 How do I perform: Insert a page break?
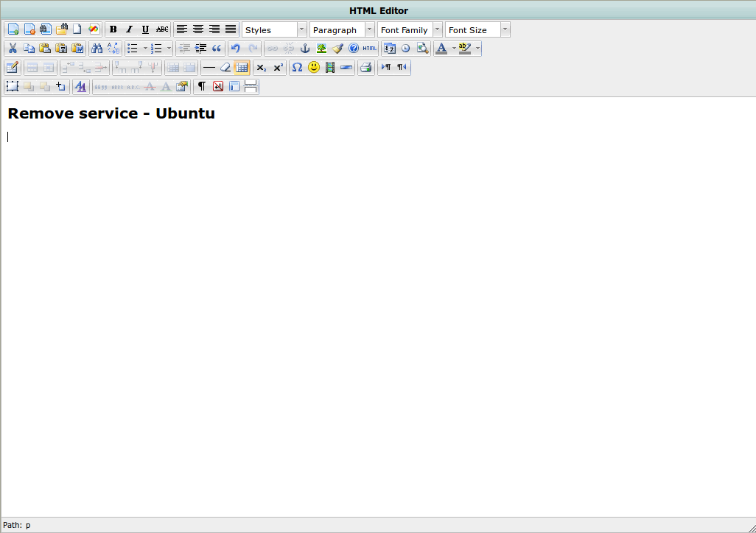(251, 87)
